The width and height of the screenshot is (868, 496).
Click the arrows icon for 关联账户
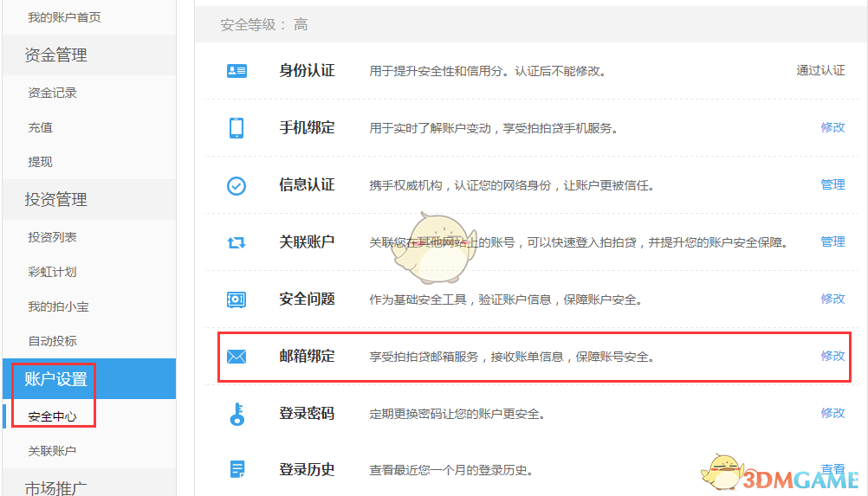[236, 242]
